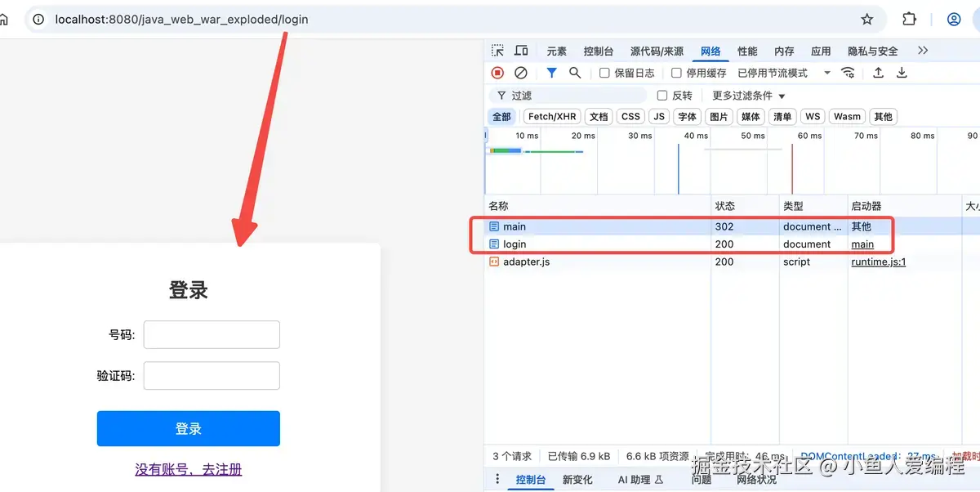The image size is (980, 492).
Task: Activate the DevTools inspect element picker icon
Action: pos(497,51)
